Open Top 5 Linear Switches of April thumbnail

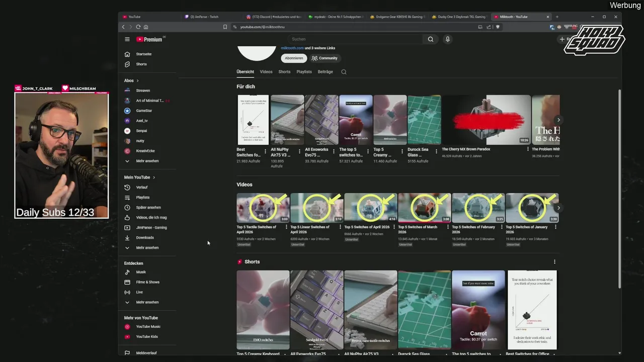tap(317, 208)
